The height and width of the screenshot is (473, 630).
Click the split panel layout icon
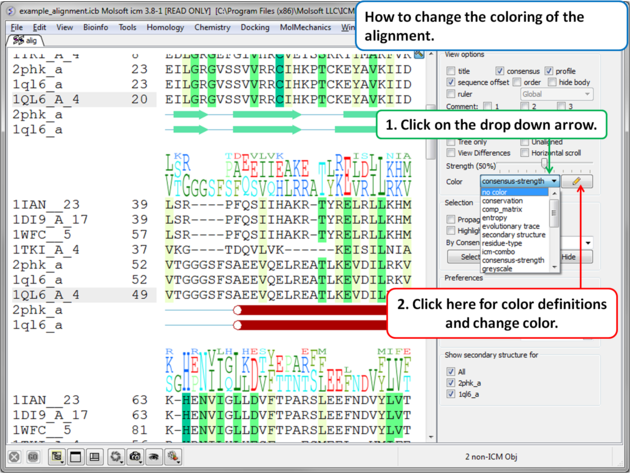95,457
